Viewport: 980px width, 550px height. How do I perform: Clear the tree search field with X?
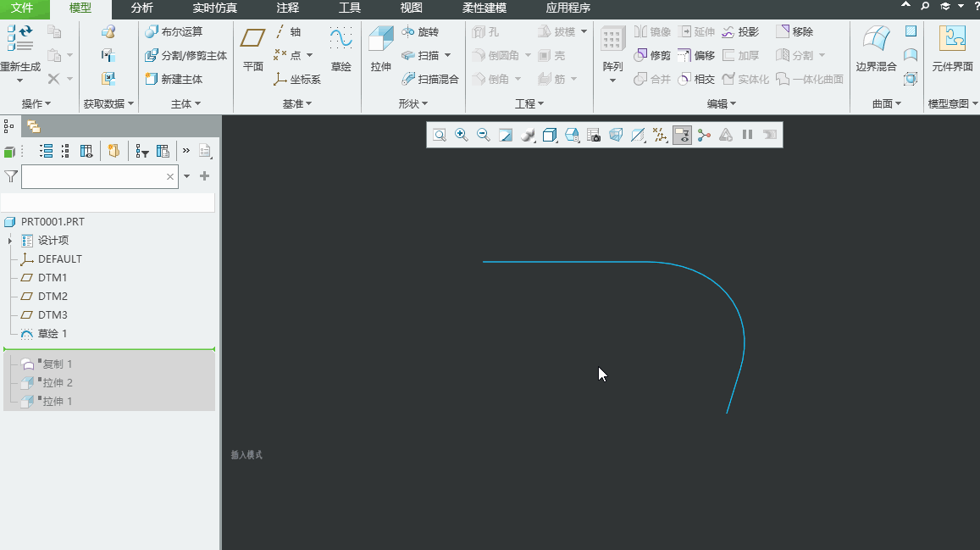pyautogui.click(x=170, y=177)
